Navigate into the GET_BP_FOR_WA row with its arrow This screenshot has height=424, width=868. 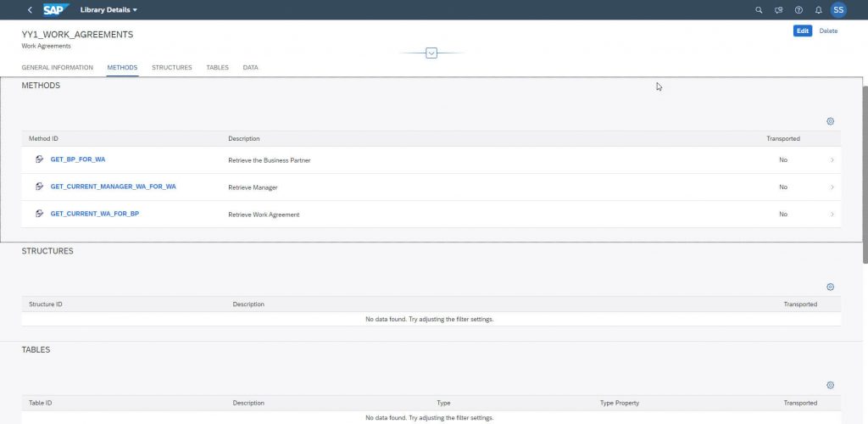point(832,160)
